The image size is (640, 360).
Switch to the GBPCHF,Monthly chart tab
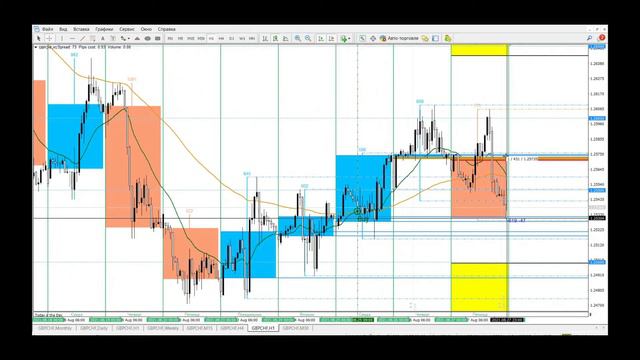[x=55, y=328]
